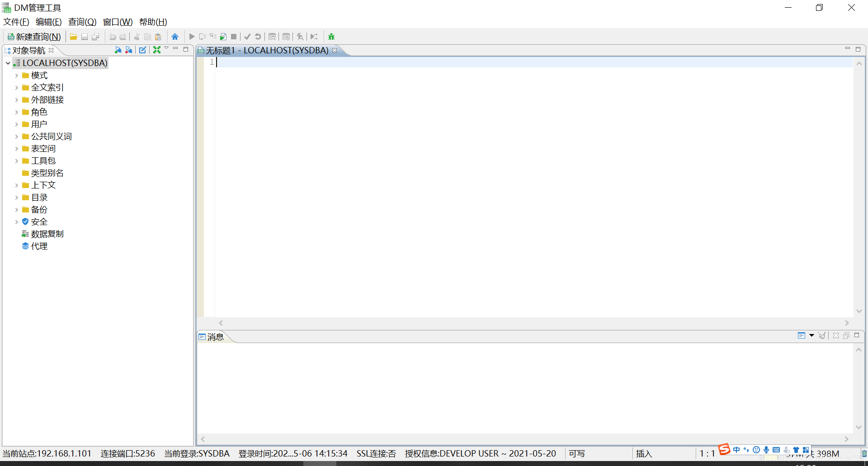Click the cut scissors icon

point(137,37)
